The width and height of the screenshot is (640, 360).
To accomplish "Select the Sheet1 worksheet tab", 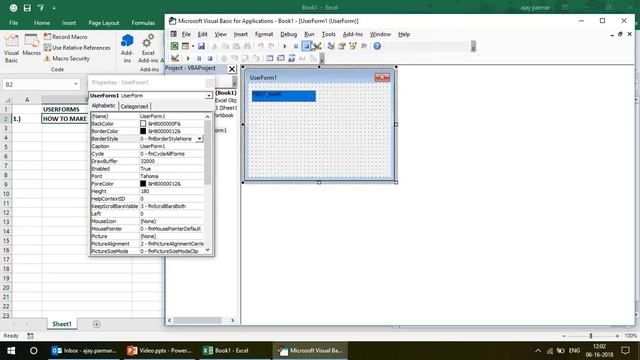I will coord(62,324).
